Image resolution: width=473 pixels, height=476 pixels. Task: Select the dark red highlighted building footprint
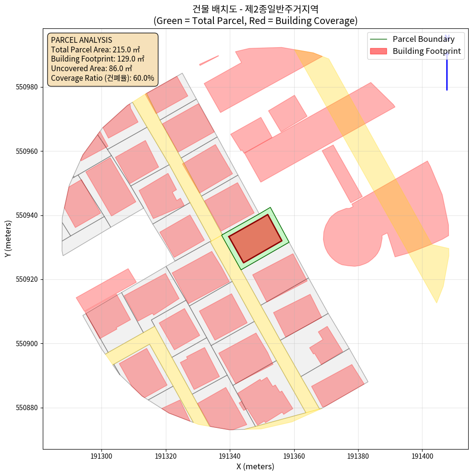pos(255,238)
